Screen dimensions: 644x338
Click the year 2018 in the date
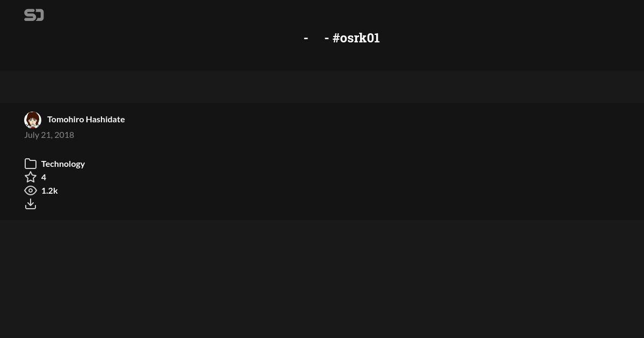(x=64, y=135)
